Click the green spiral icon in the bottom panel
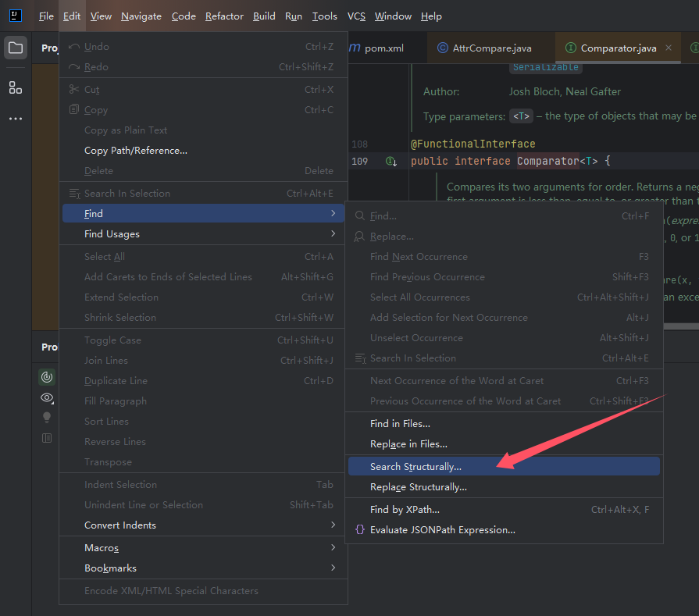Image resolution: width=699 pixels, height=616 pixels. (47, 377)
